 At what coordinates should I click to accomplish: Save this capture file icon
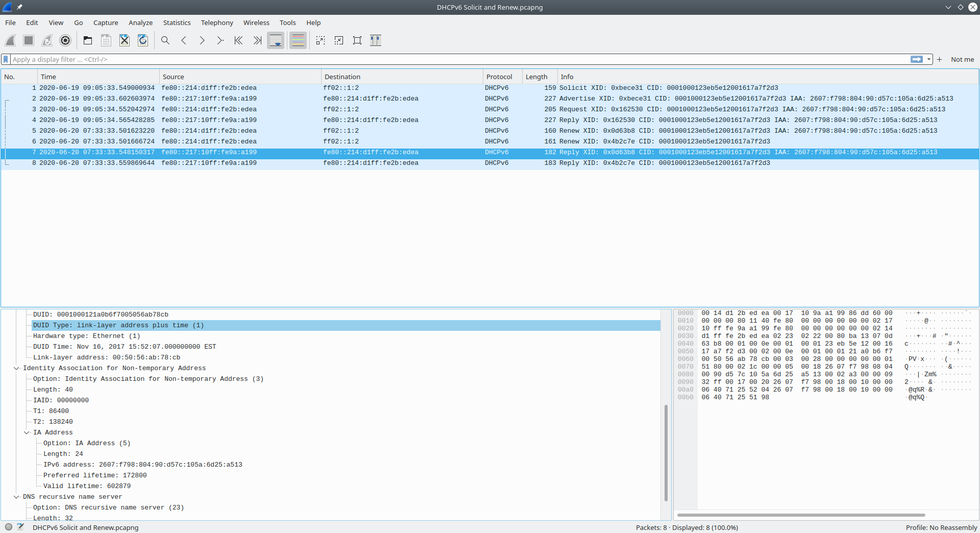[106, 40]
